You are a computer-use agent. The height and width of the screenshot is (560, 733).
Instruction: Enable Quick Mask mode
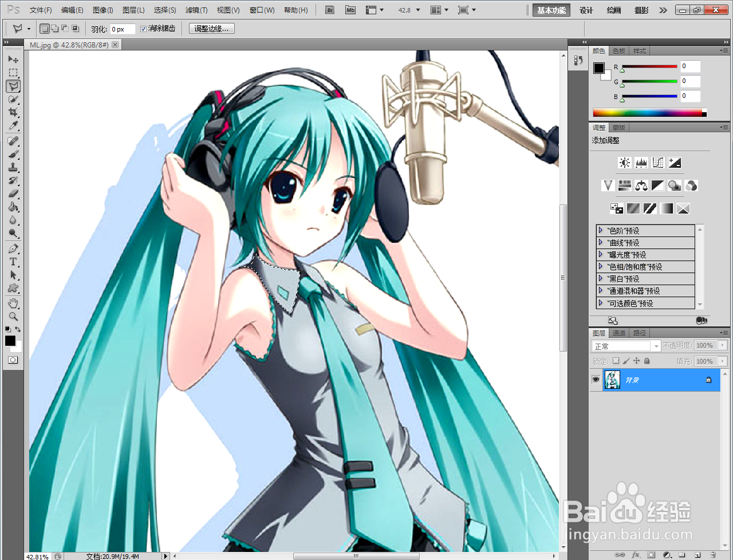point(13,360)
